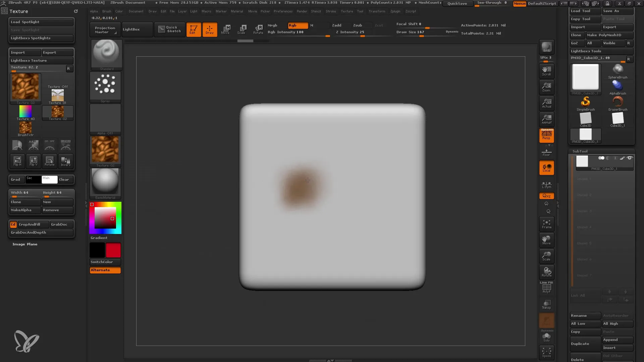Screen dimensions: 644x362
Task: Open the Alpha Off selector
Action: pyautogui.click(x=105, y=119)
